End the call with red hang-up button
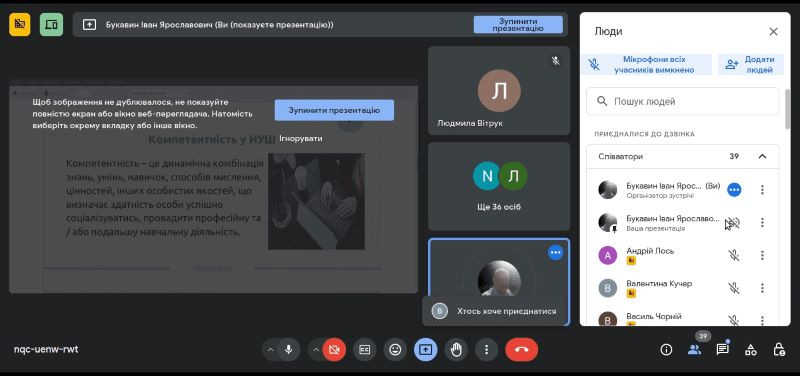Viewport: 800px width, 376px height. pyautogui.click(x=521, y=349)
